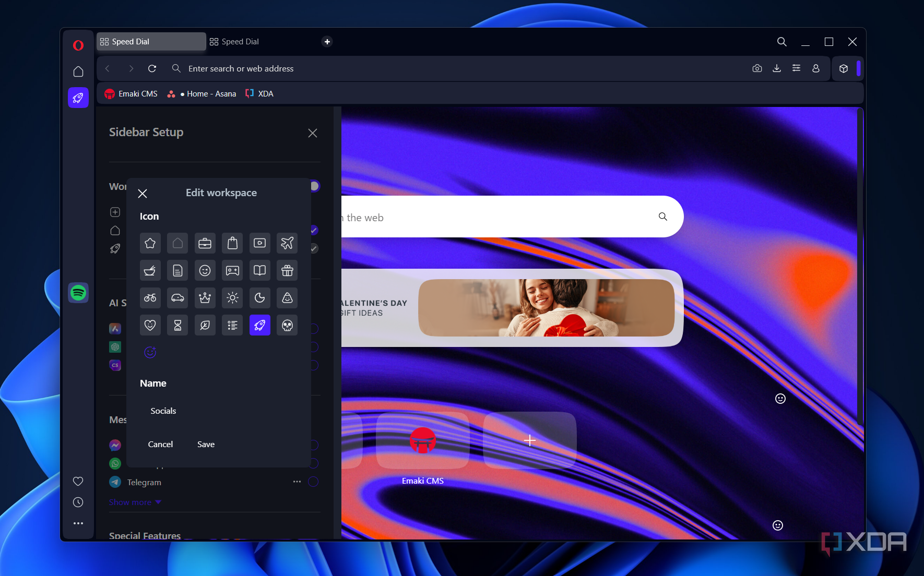Toggle the home workspace checkbox

click(314, 230)
